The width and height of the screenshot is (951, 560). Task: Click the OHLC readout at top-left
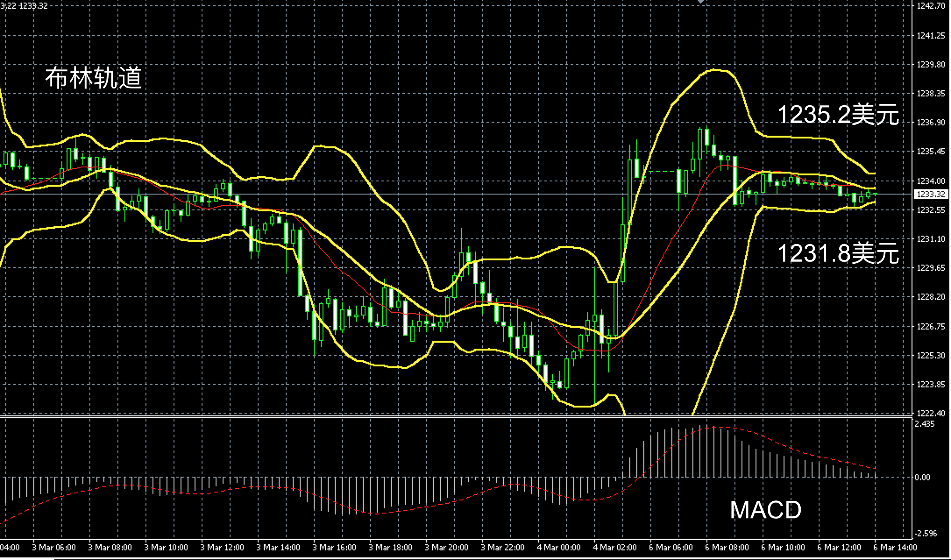point(24,6)
